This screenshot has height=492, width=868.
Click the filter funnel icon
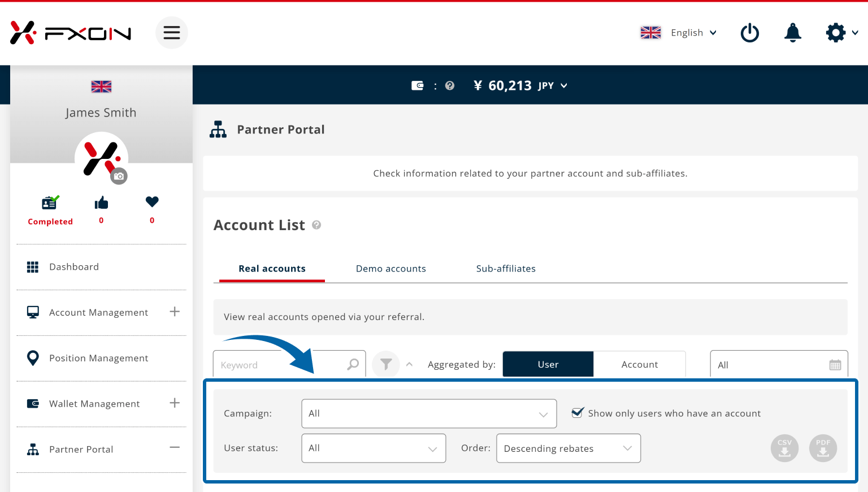point(386,365)
